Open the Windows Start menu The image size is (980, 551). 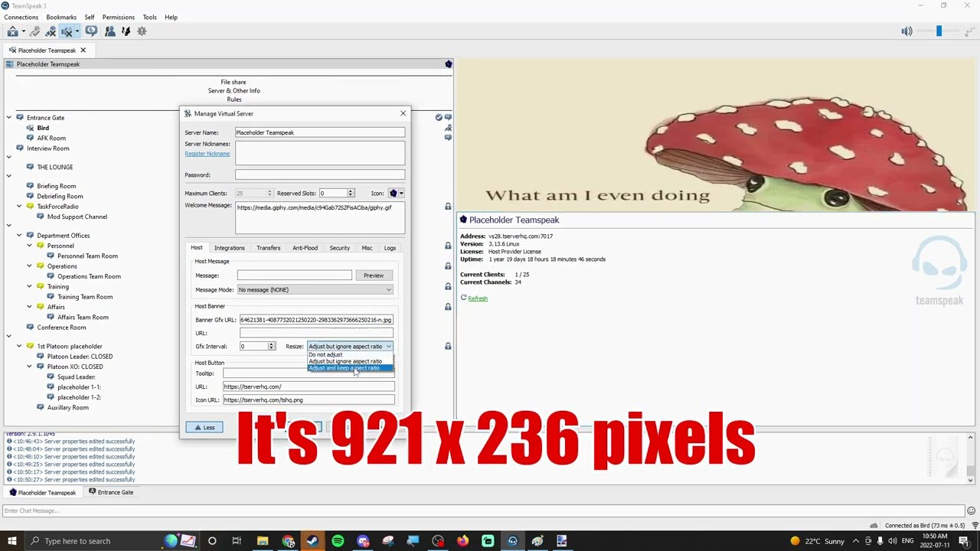pos(11,541)
